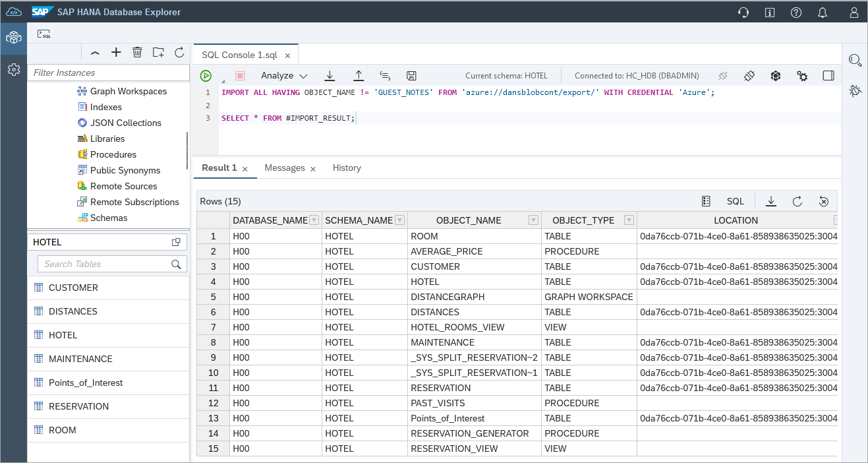Screen dimensions: 868x463
Task: Refresh the instances tree
Action: click(179, 52)
